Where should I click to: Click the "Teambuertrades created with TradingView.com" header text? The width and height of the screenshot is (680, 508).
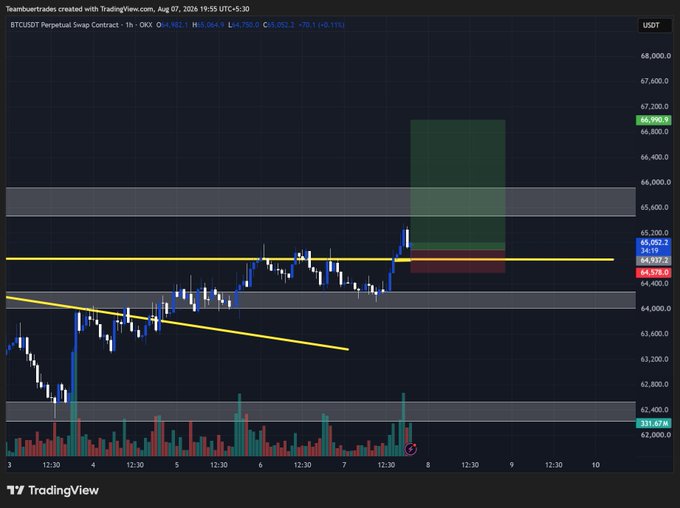tap(80, 9)
